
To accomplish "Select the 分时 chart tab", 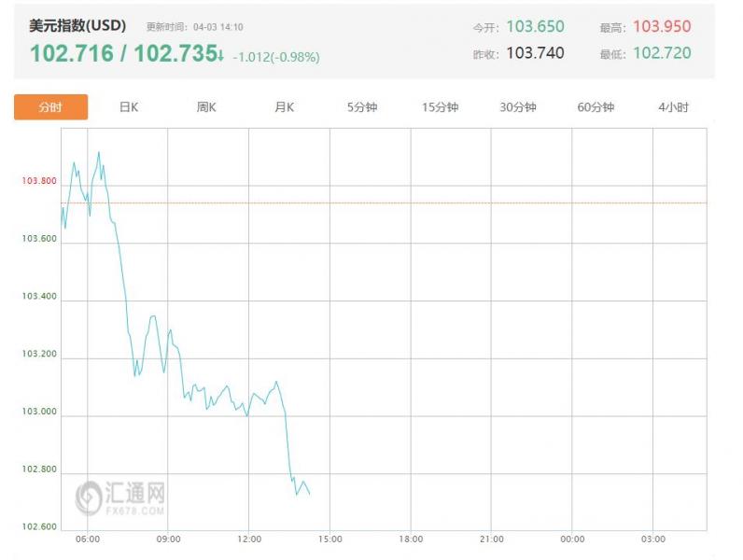I will [x=50, y=107].
